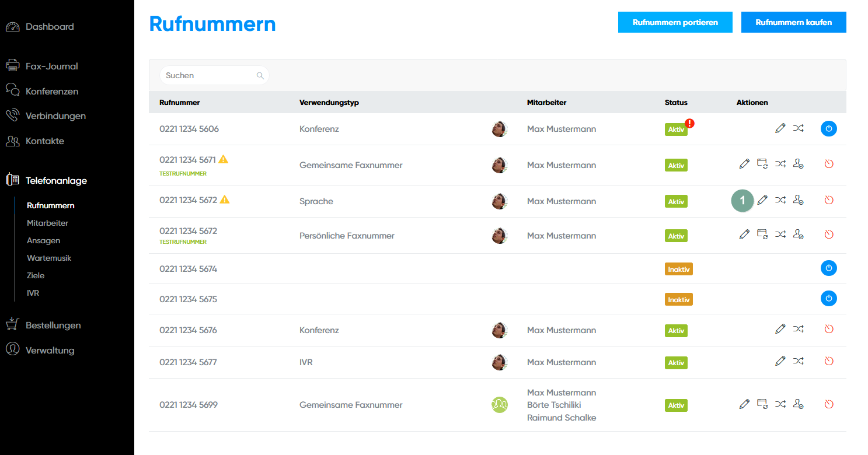The image size is (868, 455).
Task: Click the window refresh icon for 0221 1234 5671
Action: [x=762, y=164]
